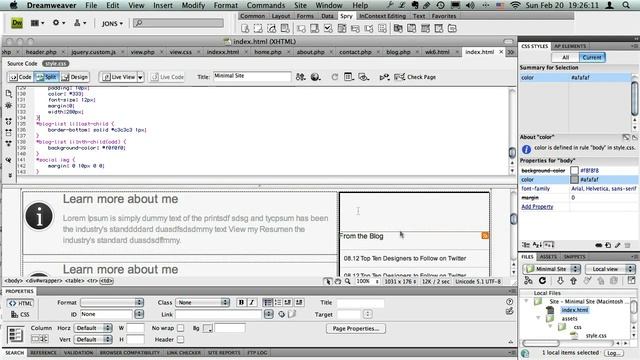Refresh the Design view
This screenshot has height=360, width=640.
335,77
